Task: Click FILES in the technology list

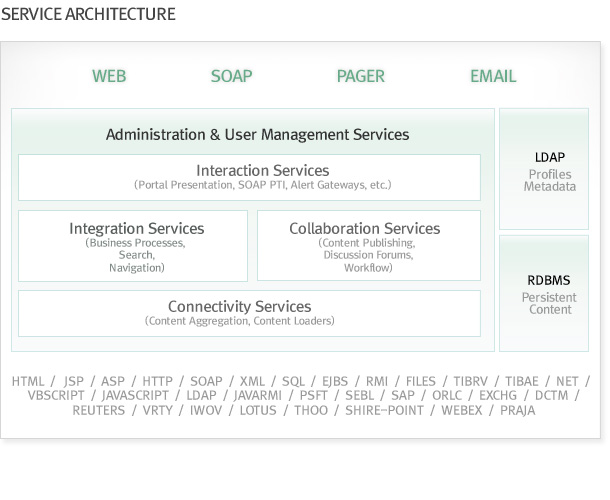Action: pos(421,381)
